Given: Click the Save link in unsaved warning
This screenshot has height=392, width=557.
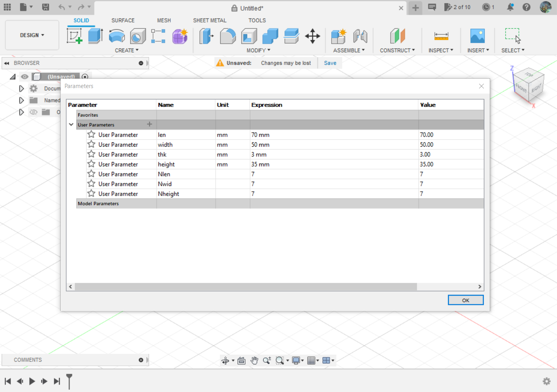Looking at the screenshot, I should point(330,63).
